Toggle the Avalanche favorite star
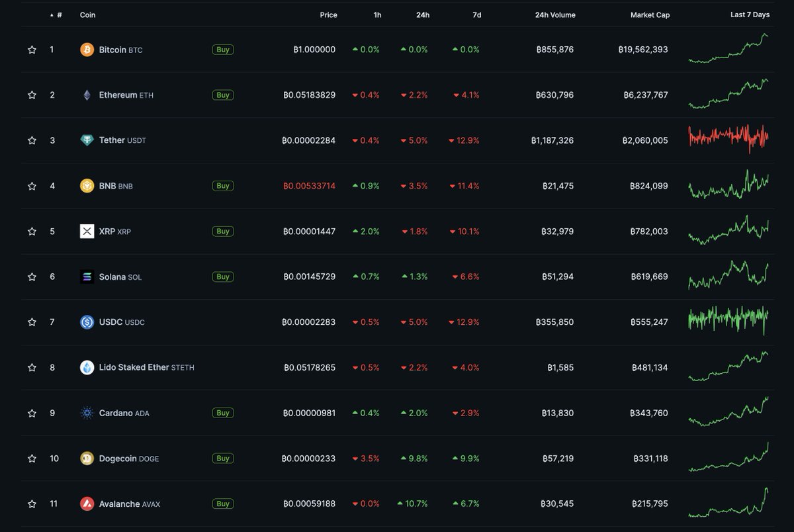This screenshot has height=532, width=794. click(32, 504)
